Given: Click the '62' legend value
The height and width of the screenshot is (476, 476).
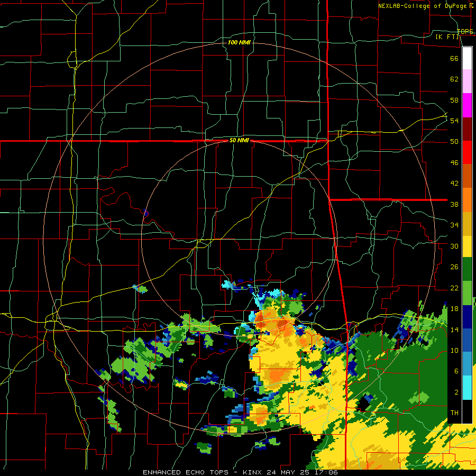Looking at the screenshot, I should pos(454,79).
